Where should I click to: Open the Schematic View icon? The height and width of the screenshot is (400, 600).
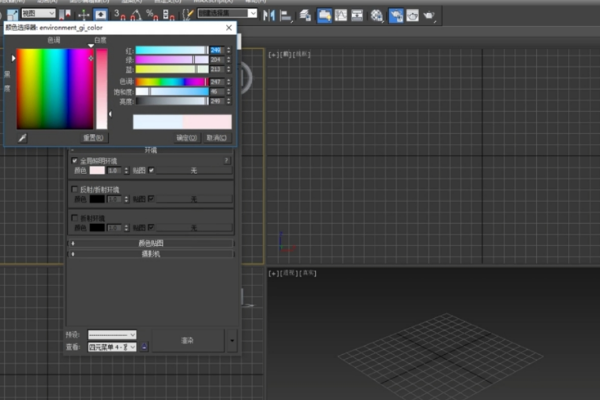tap(357, 15)
